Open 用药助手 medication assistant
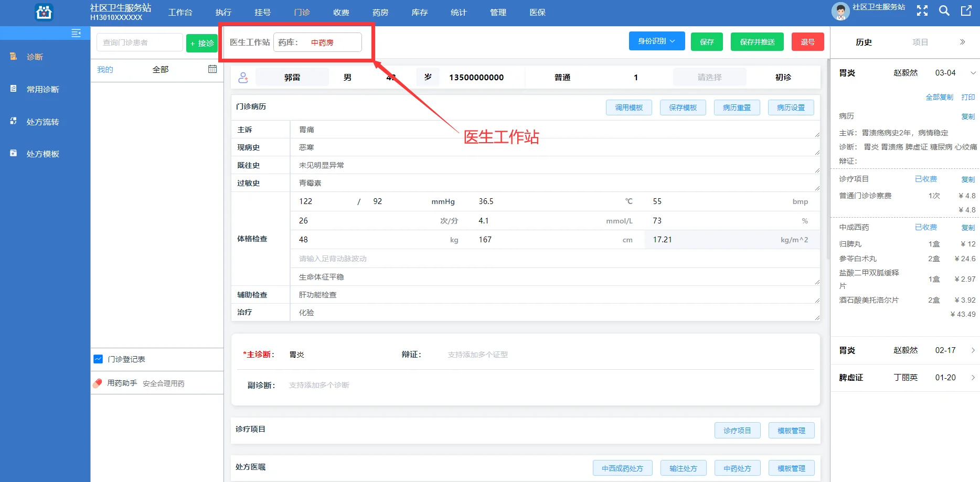The width and height of the screenshot is (980, 482). [121, 383]
